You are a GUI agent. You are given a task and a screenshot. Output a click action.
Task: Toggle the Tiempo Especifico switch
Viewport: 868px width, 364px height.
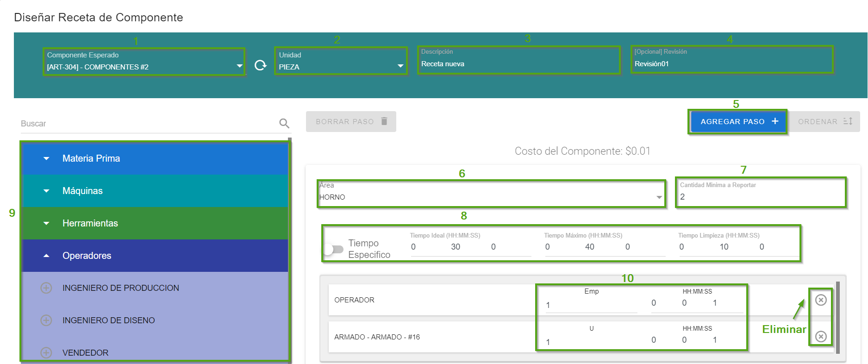(333, 250)
